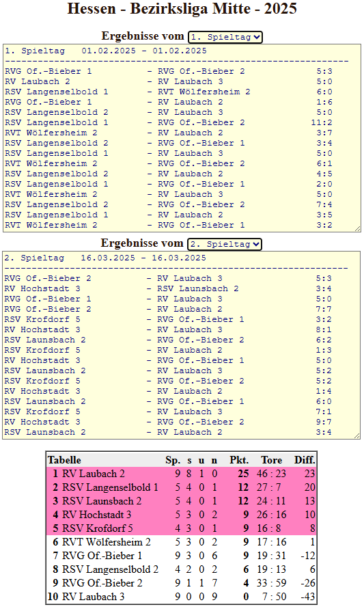This screenshot has height=607, width=364.
Task: Click inside the 1. Spieltag results textarea
Action: pyautogui.click(x=182, y=138)
